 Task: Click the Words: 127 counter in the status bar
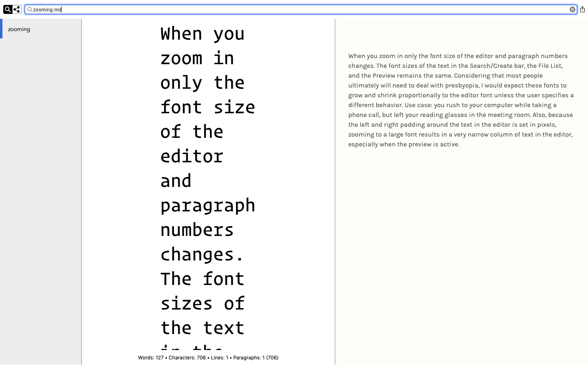[151, 358]
